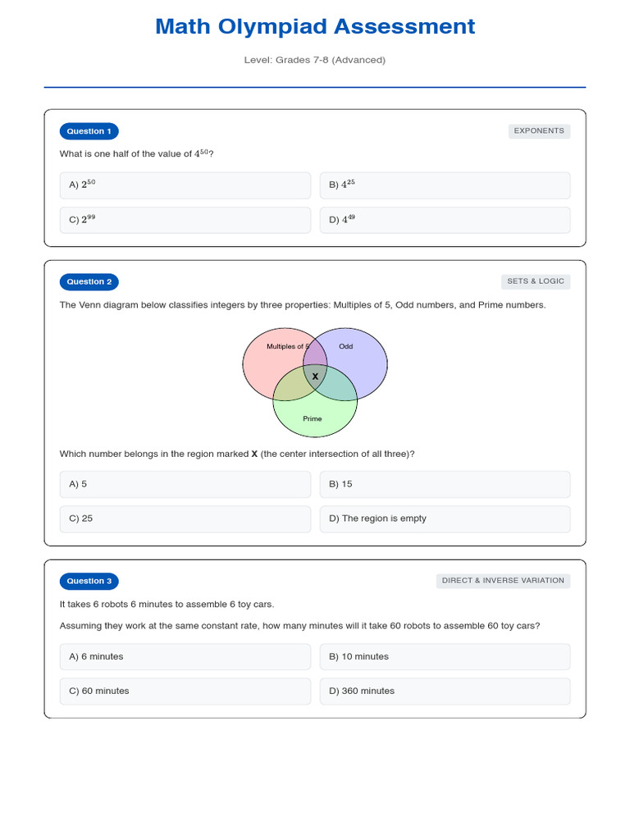Click the SETS & LOGIC topic tag
The width and height of the screenshot is (630, 840).
pos(536,281)
